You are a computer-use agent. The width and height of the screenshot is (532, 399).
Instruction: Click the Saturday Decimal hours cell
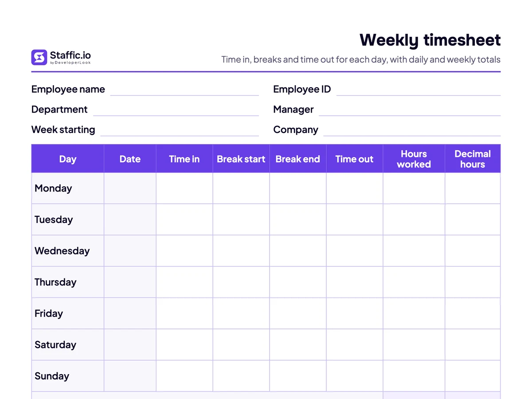click(x=473, y=344)
